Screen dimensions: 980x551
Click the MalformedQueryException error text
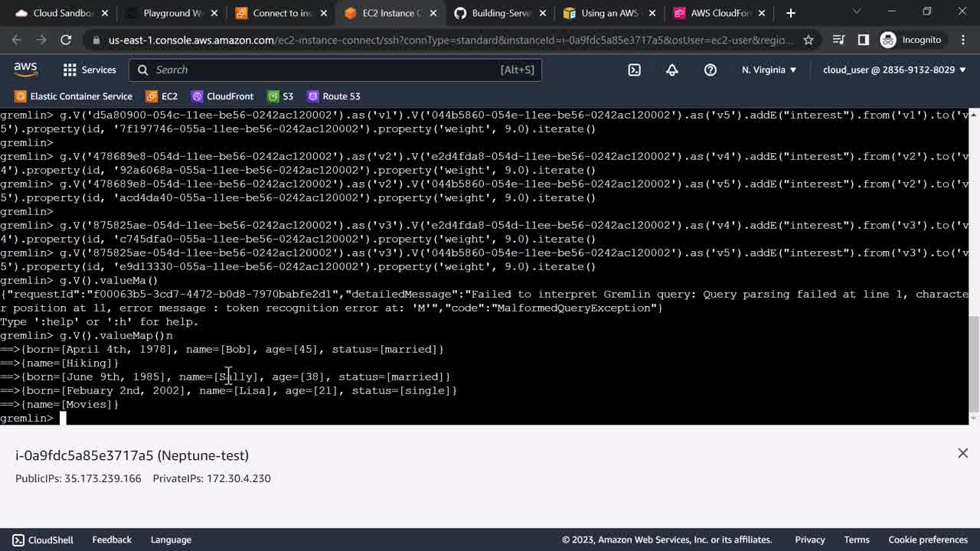click(575, 308)
